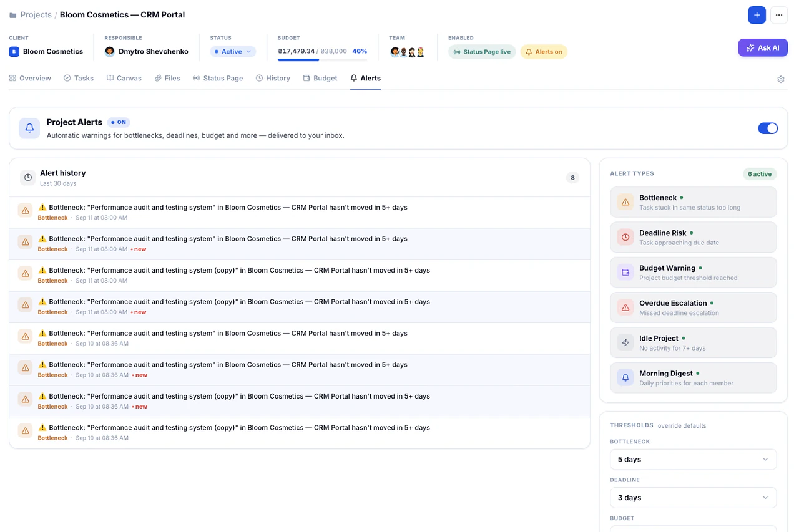Open the Canvas tab
This screenshot has width=799, height=532.
124,78
